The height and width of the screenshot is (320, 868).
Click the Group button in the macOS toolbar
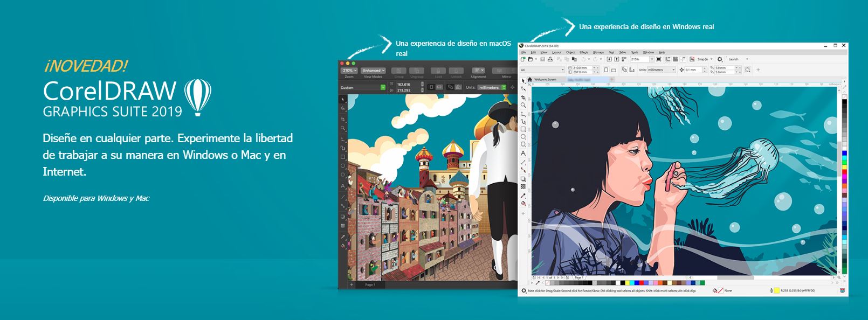coord(399,71)
